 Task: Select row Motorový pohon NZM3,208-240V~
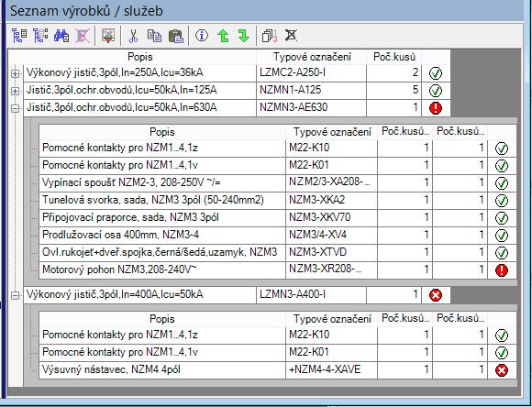pos(278,270)
